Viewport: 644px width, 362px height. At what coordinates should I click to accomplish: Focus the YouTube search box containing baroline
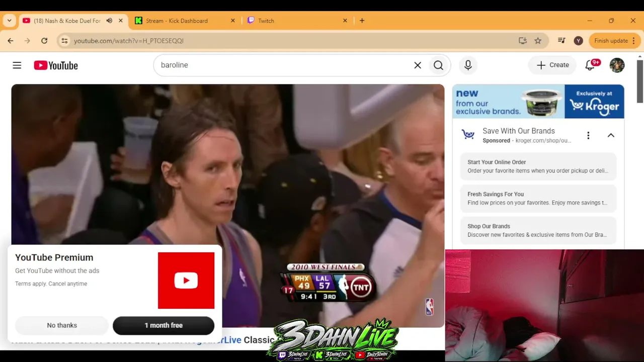[x=284, y=65]
